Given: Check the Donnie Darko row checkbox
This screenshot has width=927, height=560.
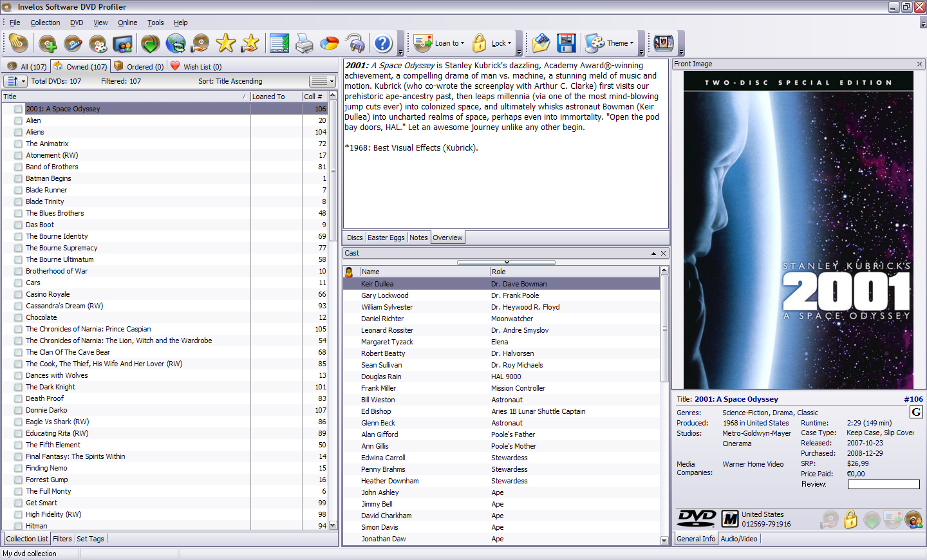Looking at the screenshot, I should 18,410.
